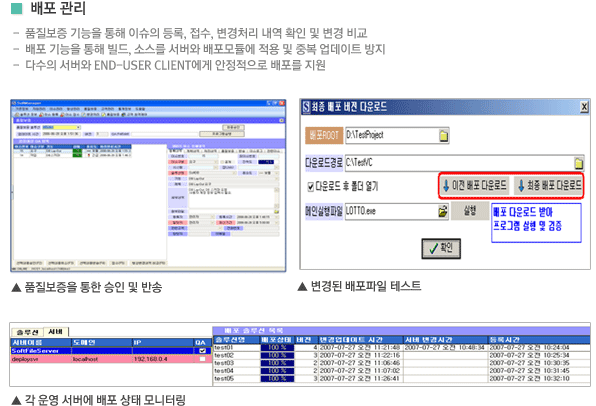
Task: Check the QA box for deploysvr row
Action: click(202, 359)
